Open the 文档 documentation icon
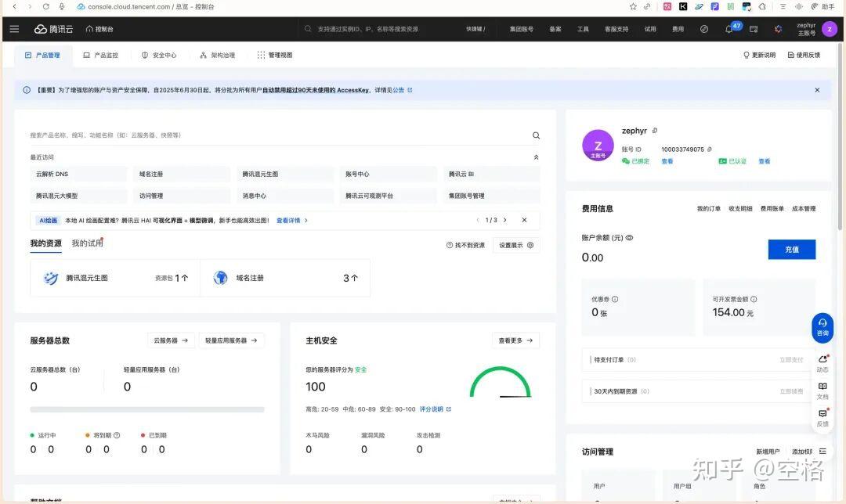The height and width of the screenshot is (504, 846). tap(822, 388)
